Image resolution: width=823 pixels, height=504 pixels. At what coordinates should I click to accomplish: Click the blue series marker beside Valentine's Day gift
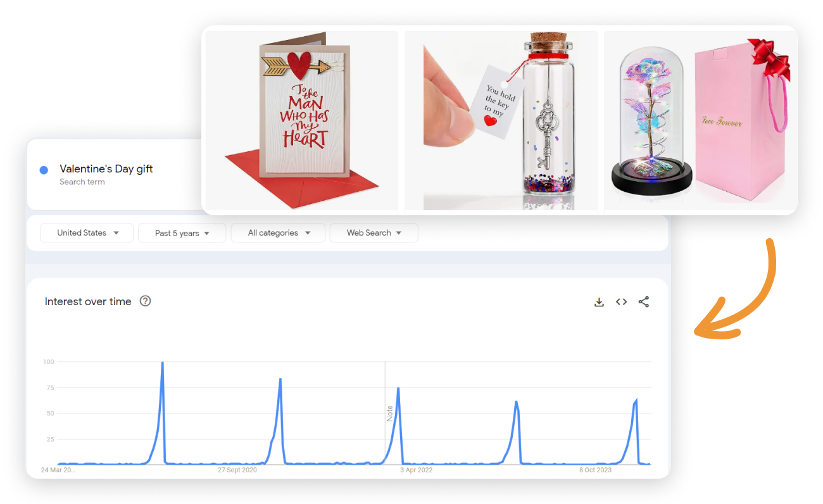coord(44,170)
